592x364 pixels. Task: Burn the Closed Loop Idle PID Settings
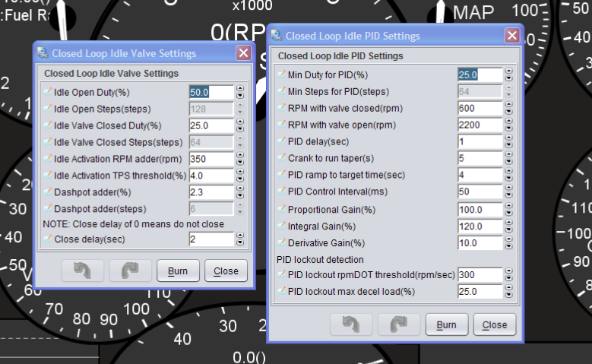click(x=447, y=324)
